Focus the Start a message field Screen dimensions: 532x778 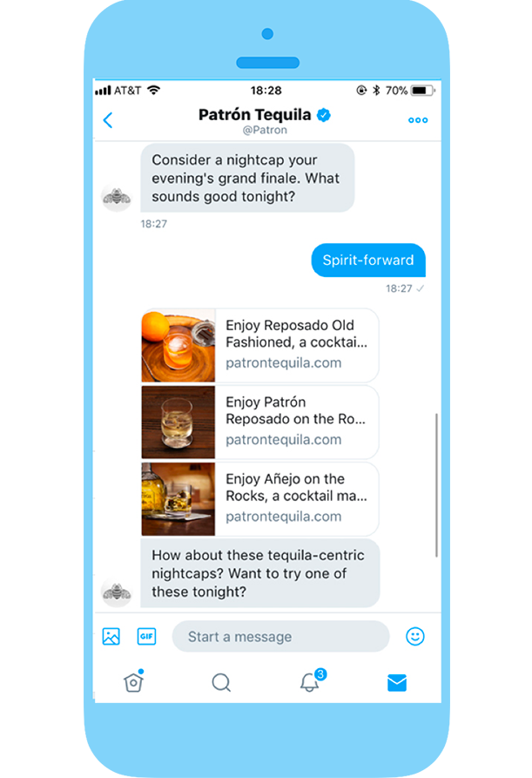point(280,636)
